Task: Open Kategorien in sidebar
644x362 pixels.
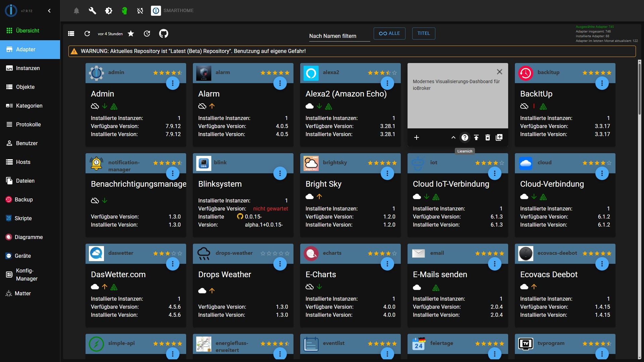Action: (x=30, y=106)
